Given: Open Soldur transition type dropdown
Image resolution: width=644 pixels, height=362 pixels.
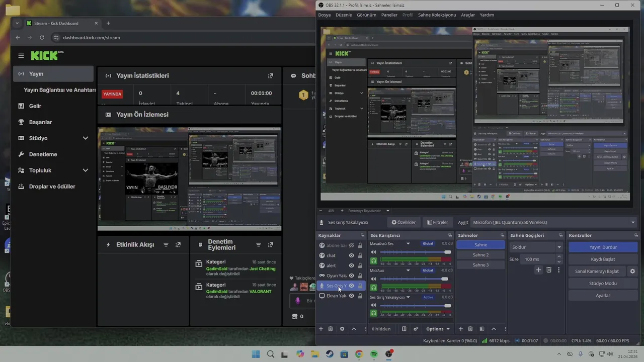Looking at the screenshot, I should pyautogui.click(x=536, y=247).
